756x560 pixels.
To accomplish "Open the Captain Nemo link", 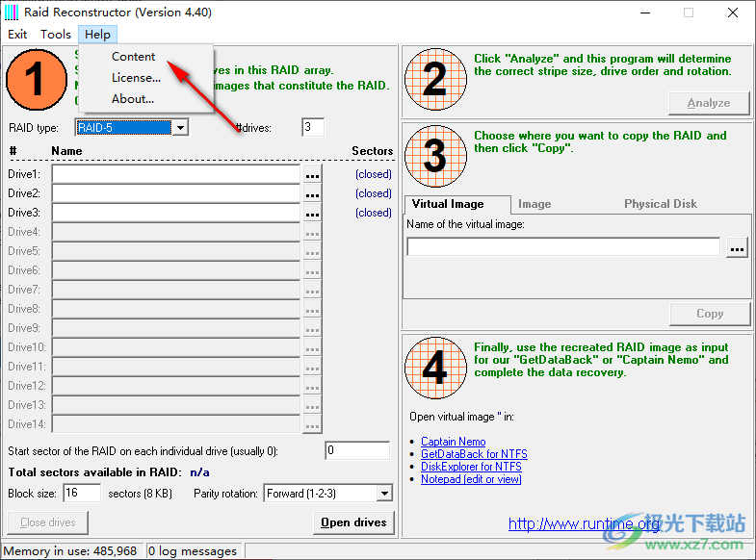I will pyautogui.click(x=454, y=442).
